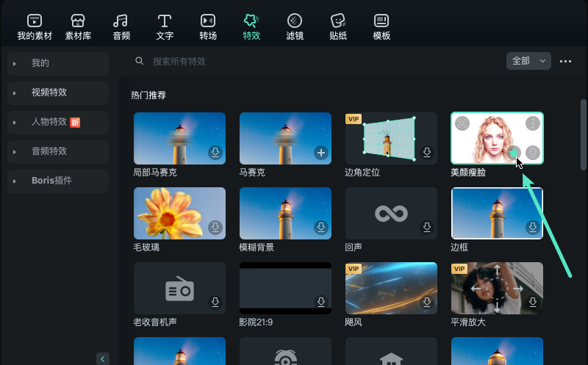
Task: Select the 马赛克 lighthouse thumbnail
Action: coord(285,138)
